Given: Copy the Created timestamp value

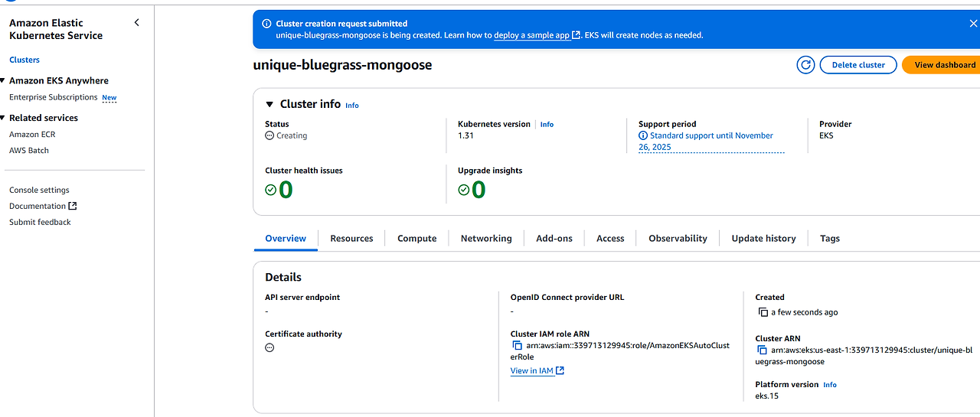Looking at the screenshot, I should pyautogui.click(x=763, y=312).
